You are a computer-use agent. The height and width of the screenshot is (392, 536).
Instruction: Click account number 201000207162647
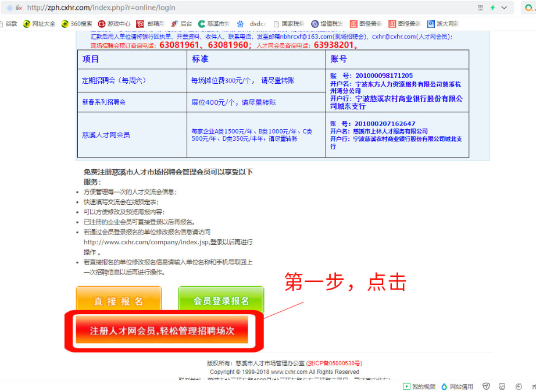pyautogui.click(x=385, y=123)
